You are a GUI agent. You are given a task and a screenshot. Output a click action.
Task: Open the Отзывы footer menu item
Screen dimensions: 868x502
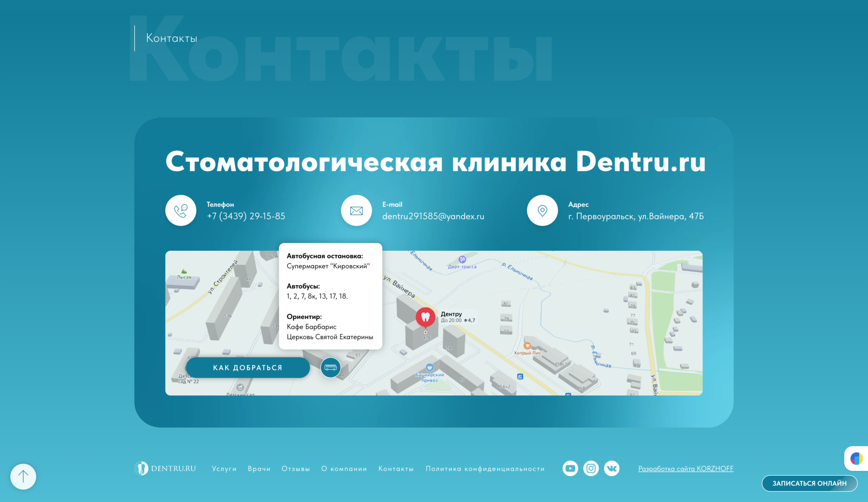[296, 469]
